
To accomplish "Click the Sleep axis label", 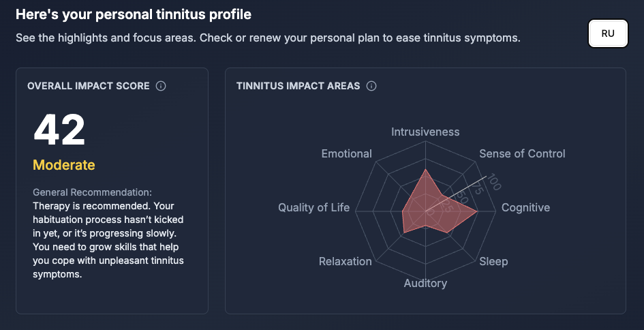I will [x=493, y=261].
